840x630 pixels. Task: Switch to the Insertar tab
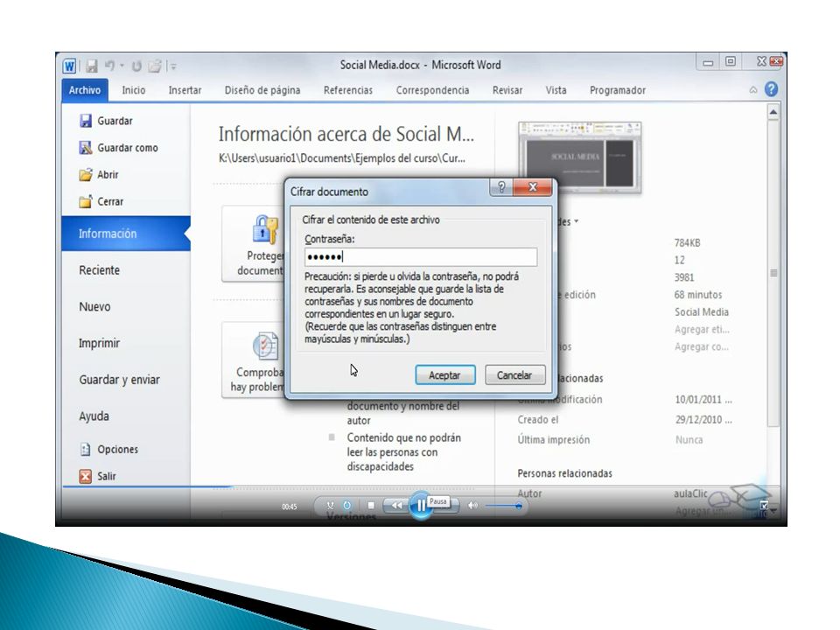click(185, 90)
